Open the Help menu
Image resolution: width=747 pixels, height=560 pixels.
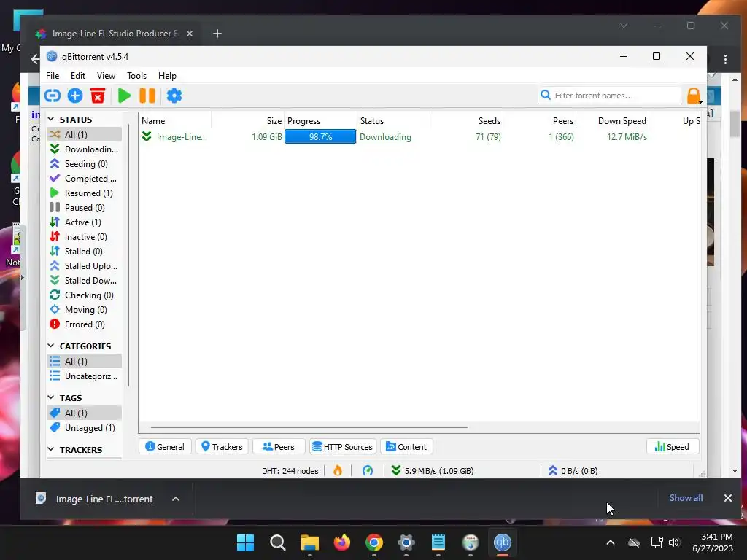click(x=167, y=76)
